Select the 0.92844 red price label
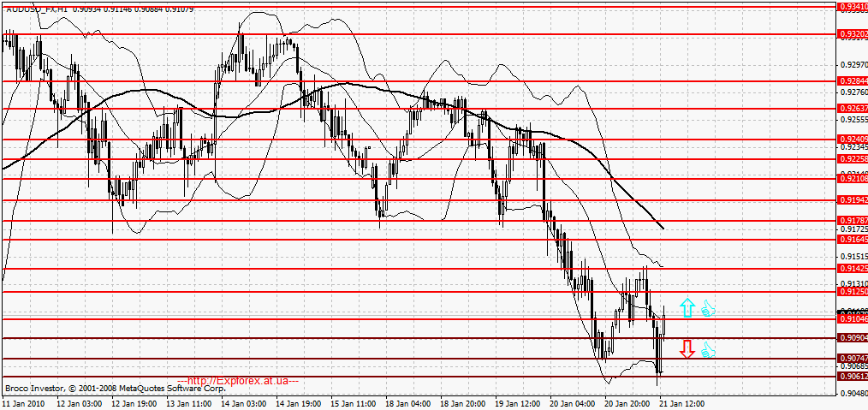The width and height of the screenshot is (868, 410). click(x=853, y=80)
